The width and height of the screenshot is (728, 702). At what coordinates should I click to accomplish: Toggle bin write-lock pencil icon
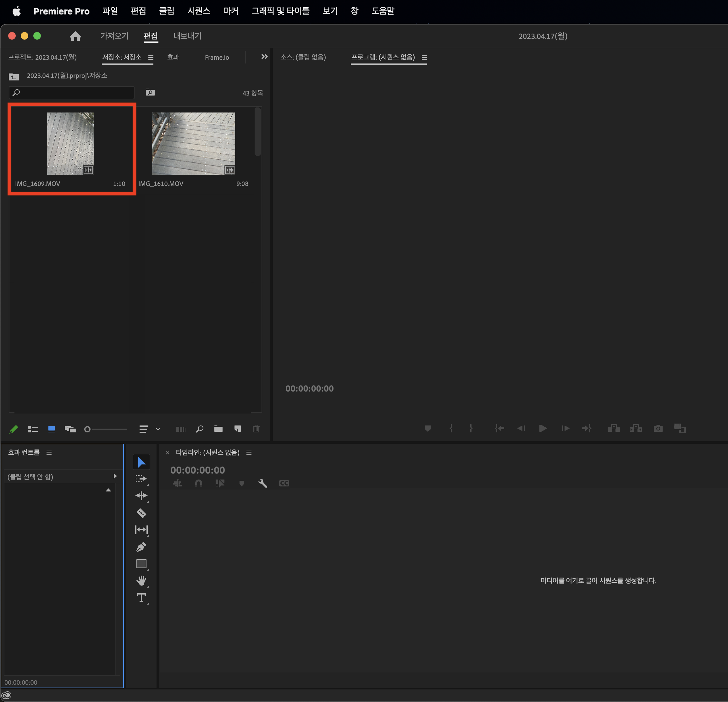coord(14,429)
